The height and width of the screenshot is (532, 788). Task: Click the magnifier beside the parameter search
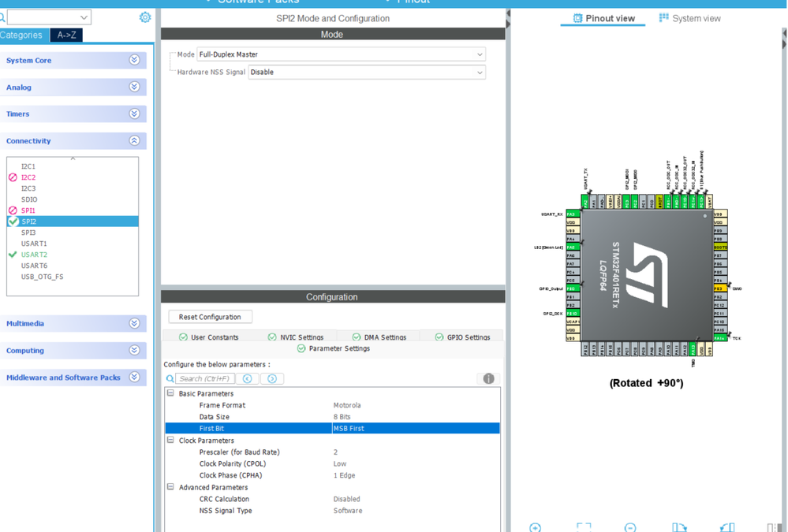pos(170,379)
